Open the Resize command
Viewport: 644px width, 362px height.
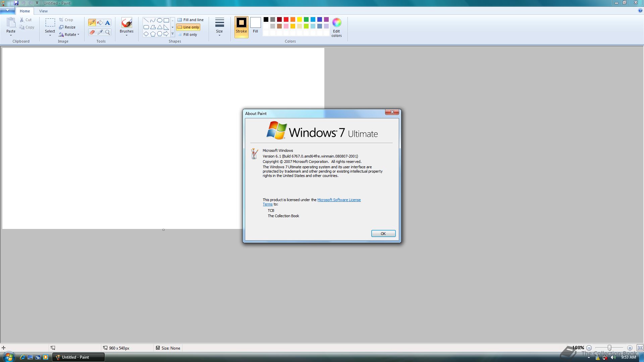point(67,27)
